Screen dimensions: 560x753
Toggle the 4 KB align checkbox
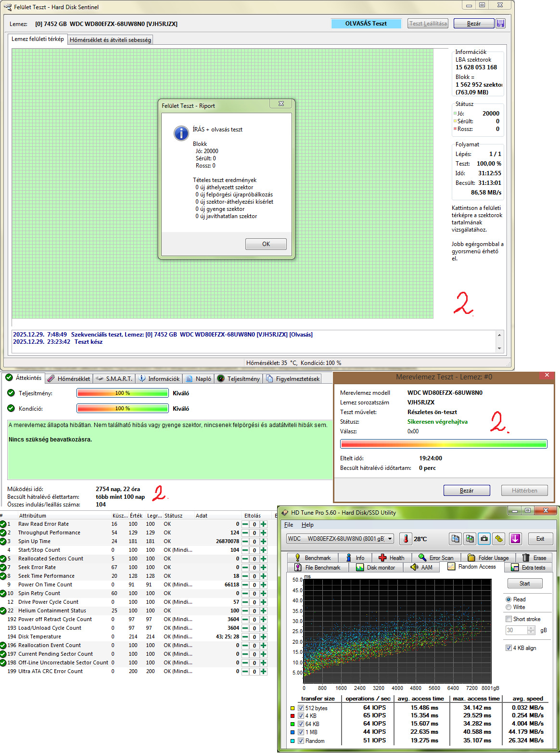tap(509, 648)
